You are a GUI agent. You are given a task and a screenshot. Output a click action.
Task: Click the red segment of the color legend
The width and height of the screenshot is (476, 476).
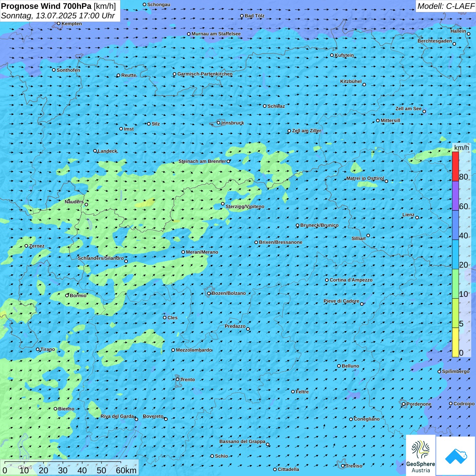[x=455, y=166]
